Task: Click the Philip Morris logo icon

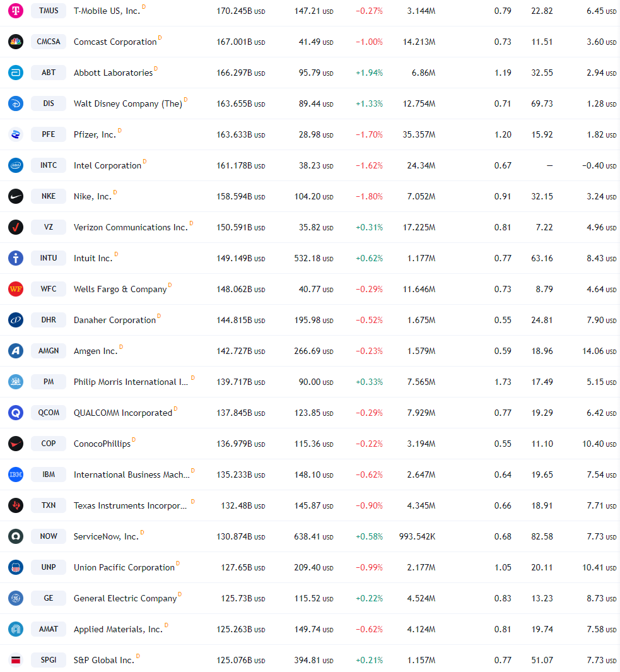Action: point(16,381)
